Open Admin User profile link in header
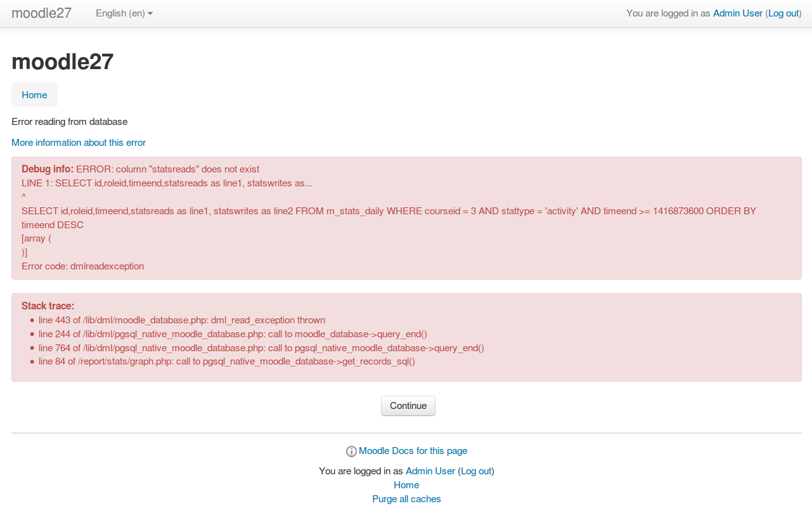The height and width of the screenshot is (513, 812). 738,13
